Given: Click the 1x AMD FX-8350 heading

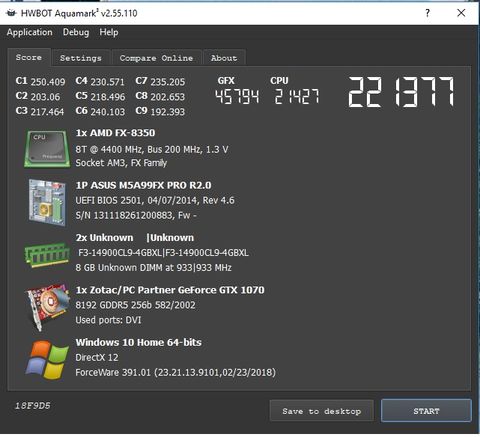Looking at the screenshot, I should pyautogui.click(x=115, y=133).
